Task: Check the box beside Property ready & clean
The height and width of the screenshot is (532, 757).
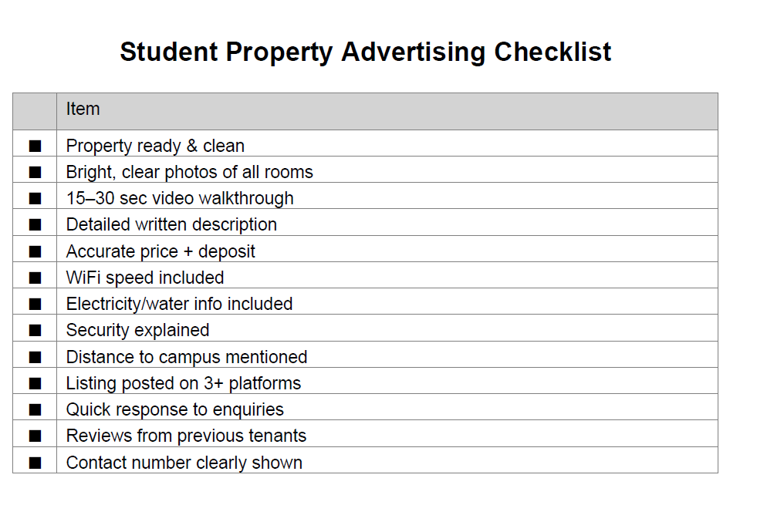Action: click(35, 146)
